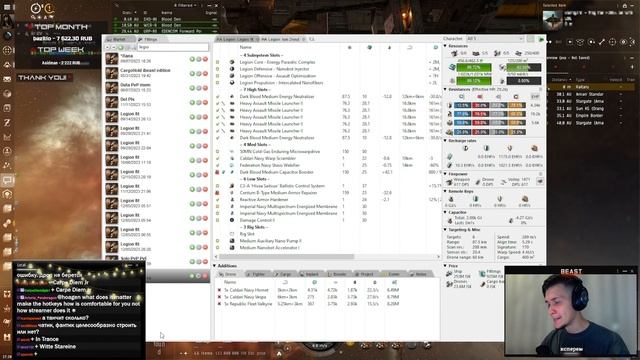
Task: Click the red delete button on Cargohold fit
Action: 205,73
